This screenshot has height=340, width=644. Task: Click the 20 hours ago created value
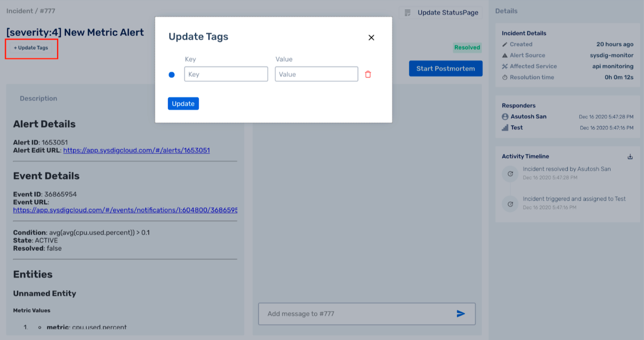(x=615, y=44)
